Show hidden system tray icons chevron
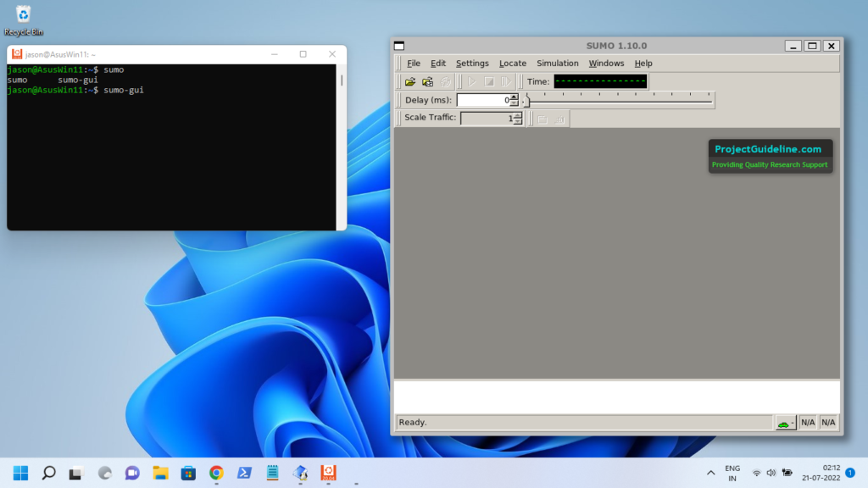 pyautogui.click(x=710, y=473)
